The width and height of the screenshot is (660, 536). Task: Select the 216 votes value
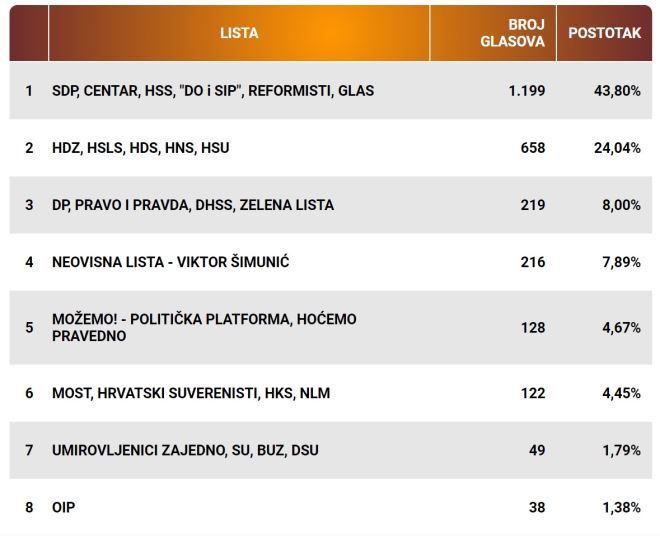pos(533,262)
